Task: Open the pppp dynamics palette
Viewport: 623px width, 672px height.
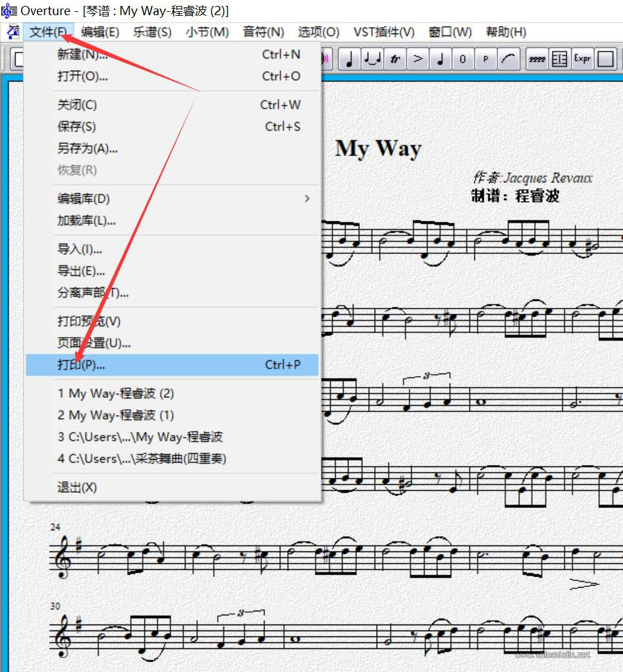Action: [537, 59]
